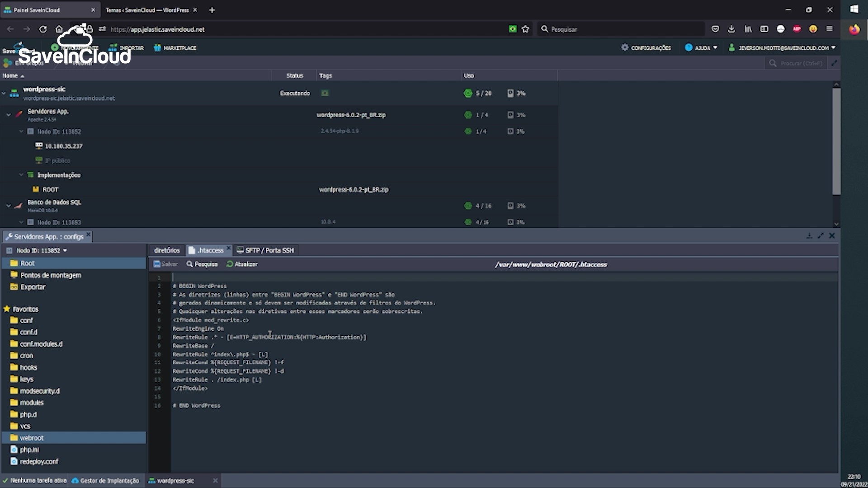
Task: Reload the page with the browser refresh icon
Action: click(x=43, y=29)
